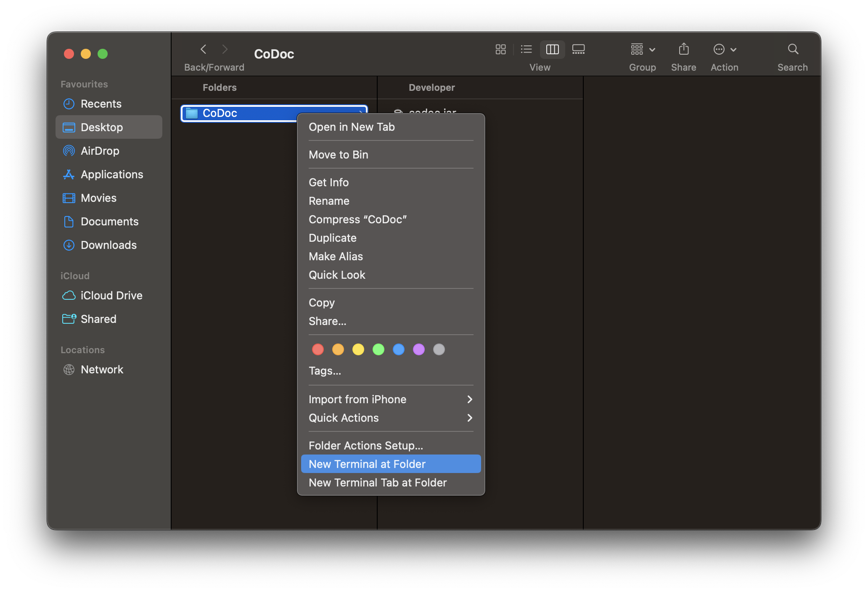This screenshot has width=868, height=592.
Task: Click the Applications icon in sidebar
Action: 69,174
